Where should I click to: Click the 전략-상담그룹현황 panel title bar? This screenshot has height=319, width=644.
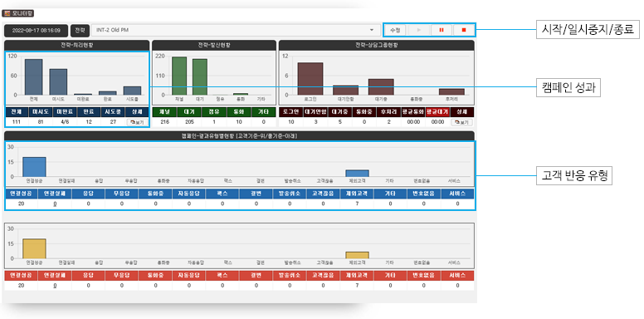376,45
